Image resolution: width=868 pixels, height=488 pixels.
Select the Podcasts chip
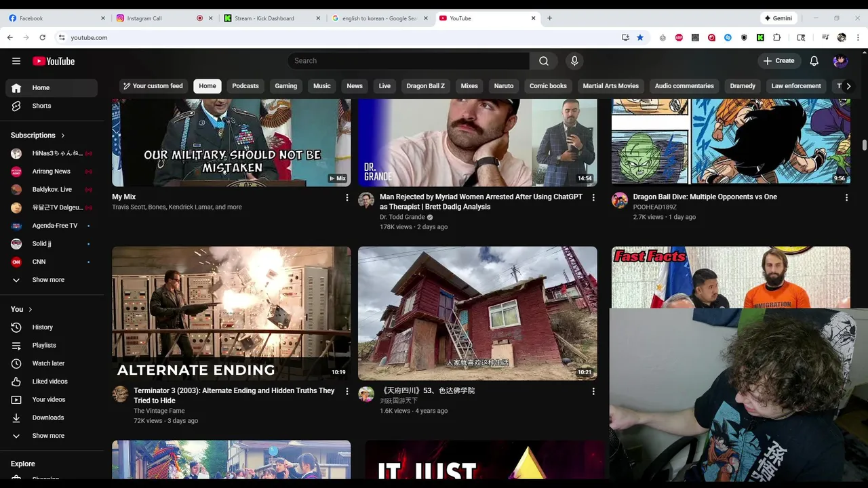click(x=245, y=86)
